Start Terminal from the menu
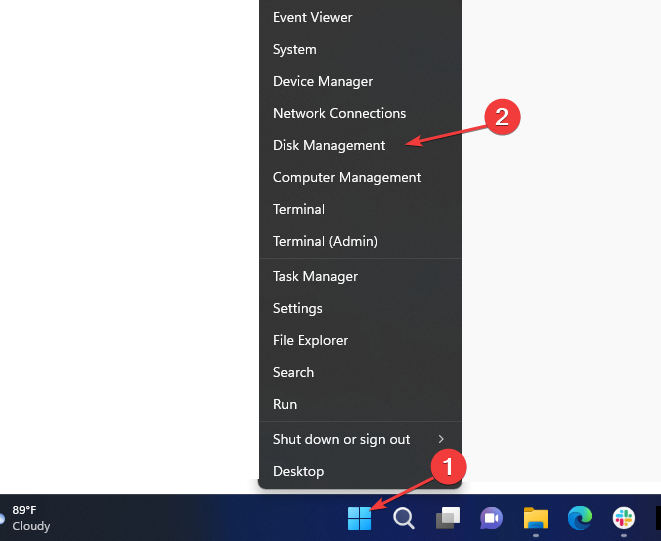The width and height of the screenshot is (661, 541). click(360, 210)
